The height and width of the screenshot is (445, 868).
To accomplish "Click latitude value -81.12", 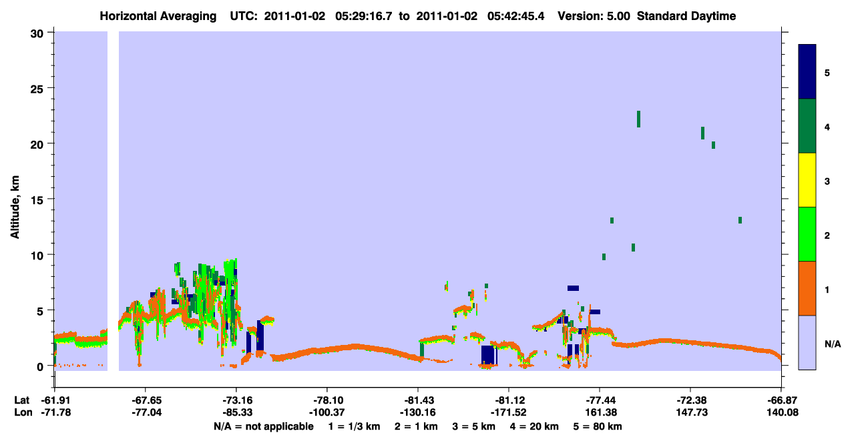I will [x=508, y=400].
